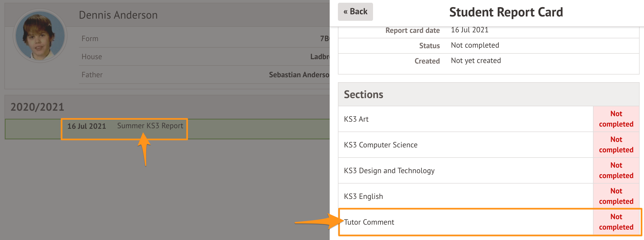Image resolution: width=644 pixels, height=240 pixels.
Task: Open Dennis Anderson's profile photo
Action: (x=40, y=36)
